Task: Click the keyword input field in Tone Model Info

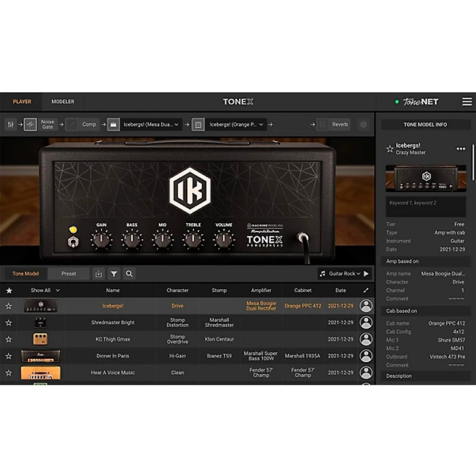Action: click(x=425, y=206)
